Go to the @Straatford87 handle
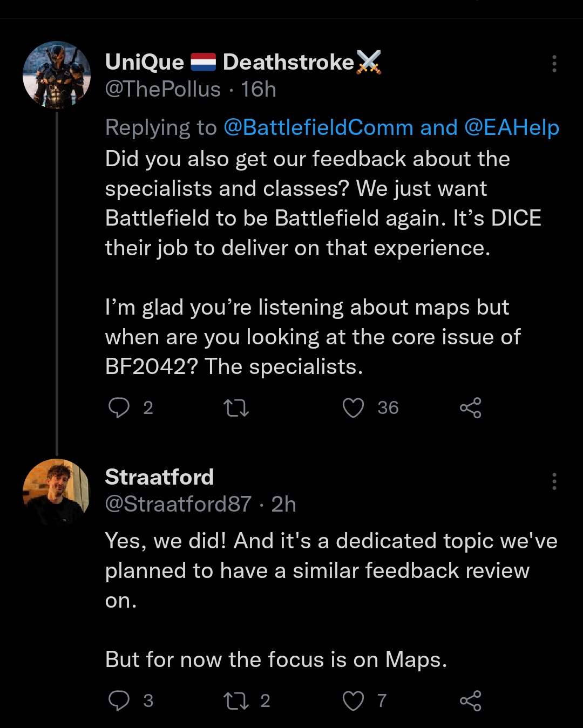Screen dimensions: 583x728 (x=178, y=505)
